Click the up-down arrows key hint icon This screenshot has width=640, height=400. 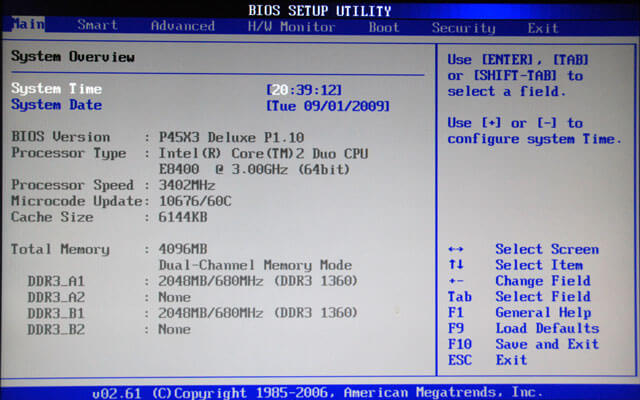[x=456, y=264]
